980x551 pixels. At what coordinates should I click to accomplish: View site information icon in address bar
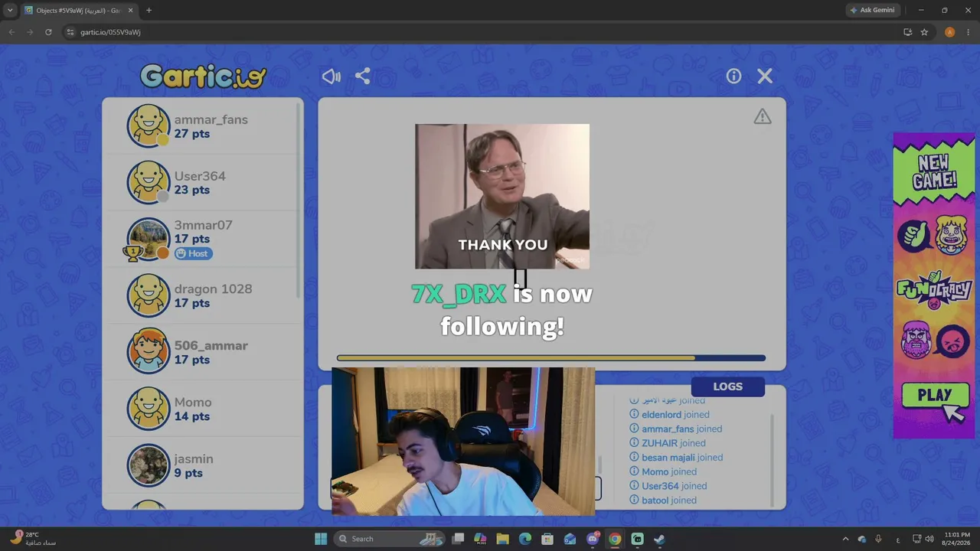tap(70, 32)
